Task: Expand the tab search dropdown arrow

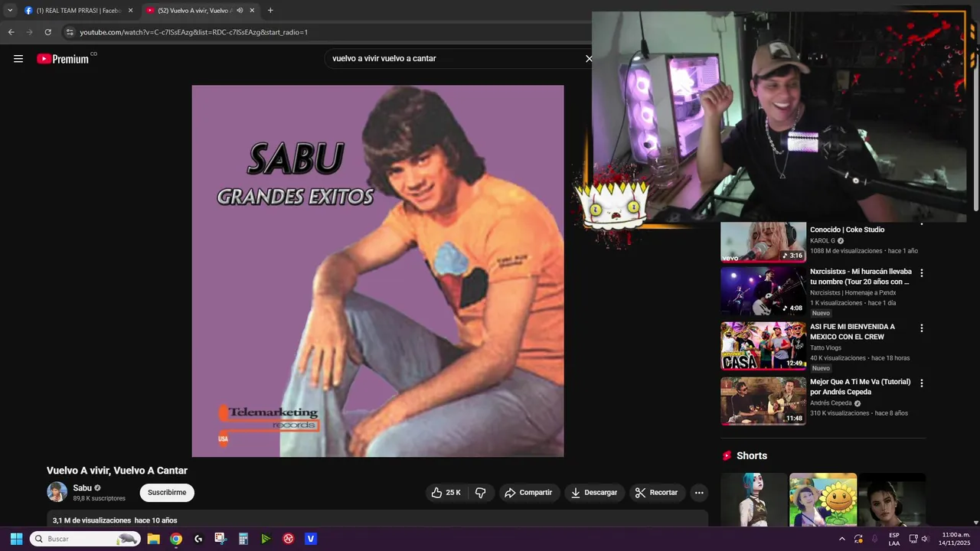Action: coord(10,11)
